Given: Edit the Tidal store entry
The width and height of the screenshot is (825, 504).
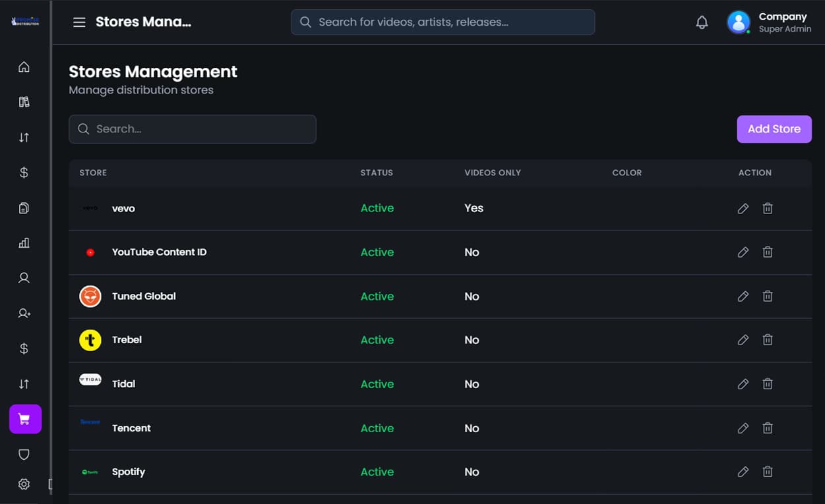Looking at the screenshot, I should 743,383.
